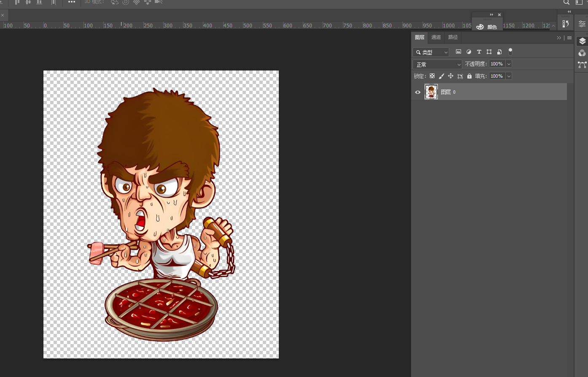Filter layers by text type icon
588x377 pixels.
479,52
